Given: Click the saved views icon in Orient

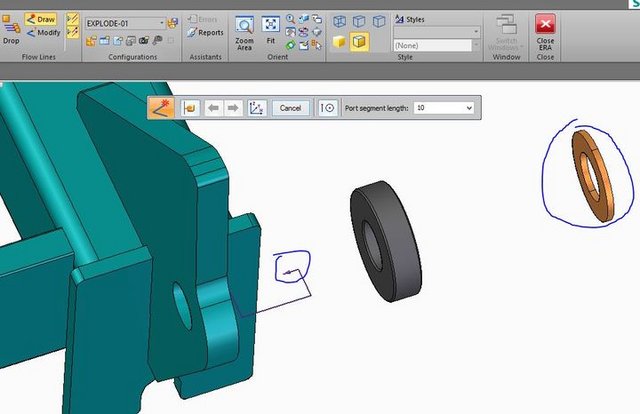Looking at the screenshot, I should (x=304, y=45).
